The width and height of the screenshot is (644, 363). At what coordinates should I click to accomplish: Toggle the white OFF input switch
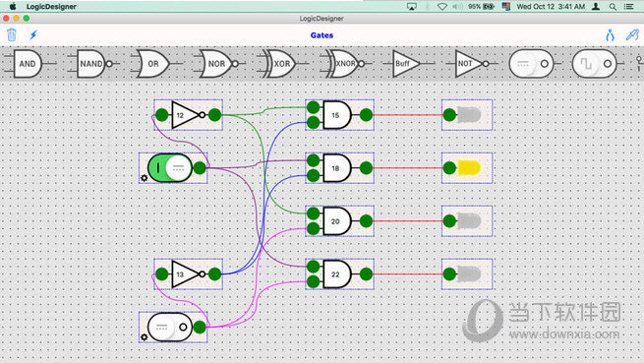tap(170, 328)
